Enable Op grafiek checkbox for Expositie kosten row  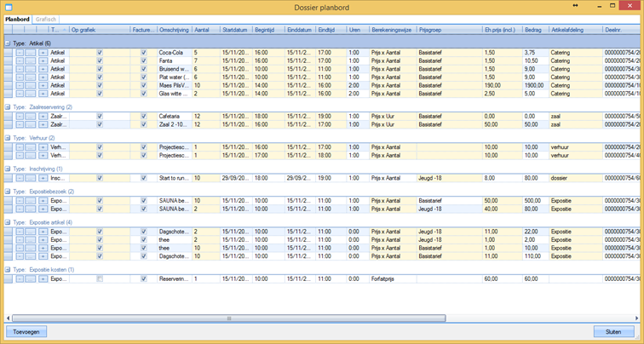coord(100,278)
